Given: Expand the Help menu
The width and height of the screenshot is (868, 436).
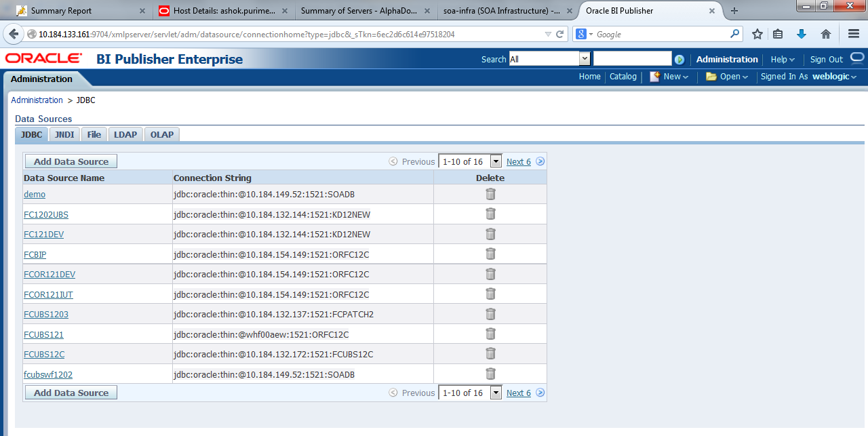Looking at the screenshot, I should click(x=783, y=60).
